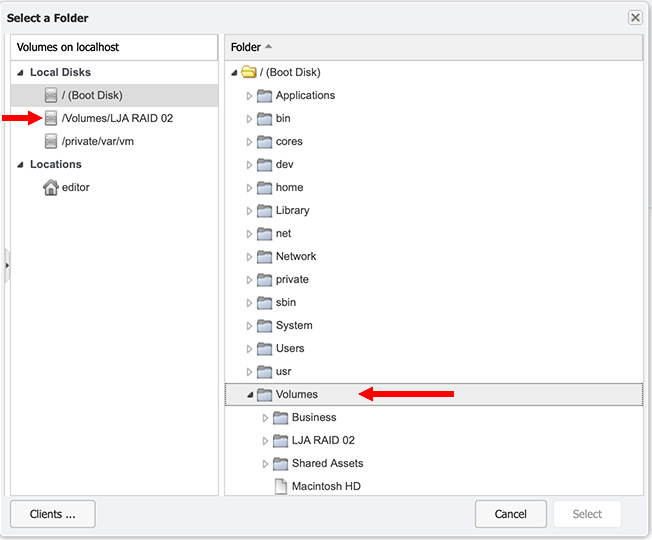Click the Applications folder icon
Image resolution: width=652 pixels, height=540 pixels.
264,96
